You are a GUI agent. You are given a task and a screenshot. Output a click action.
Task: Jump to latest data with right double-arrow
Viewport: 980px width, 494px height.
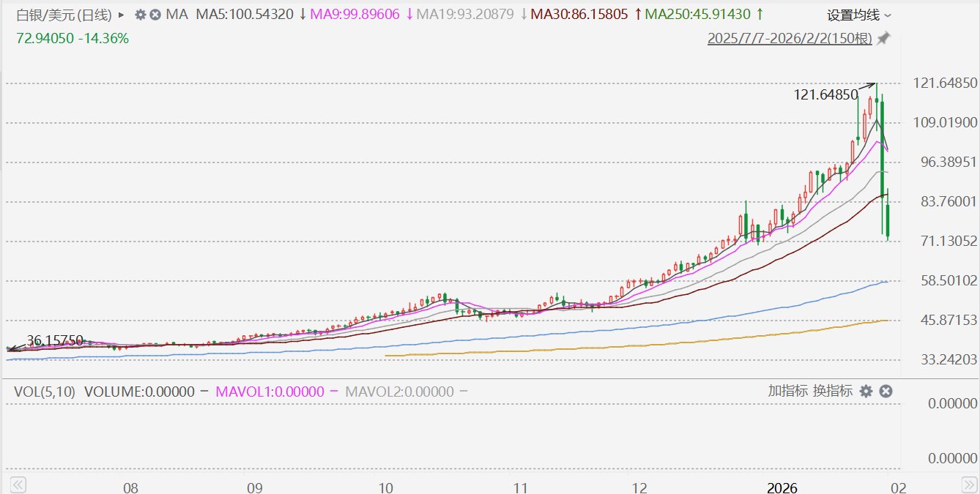[x=968, y=484]
